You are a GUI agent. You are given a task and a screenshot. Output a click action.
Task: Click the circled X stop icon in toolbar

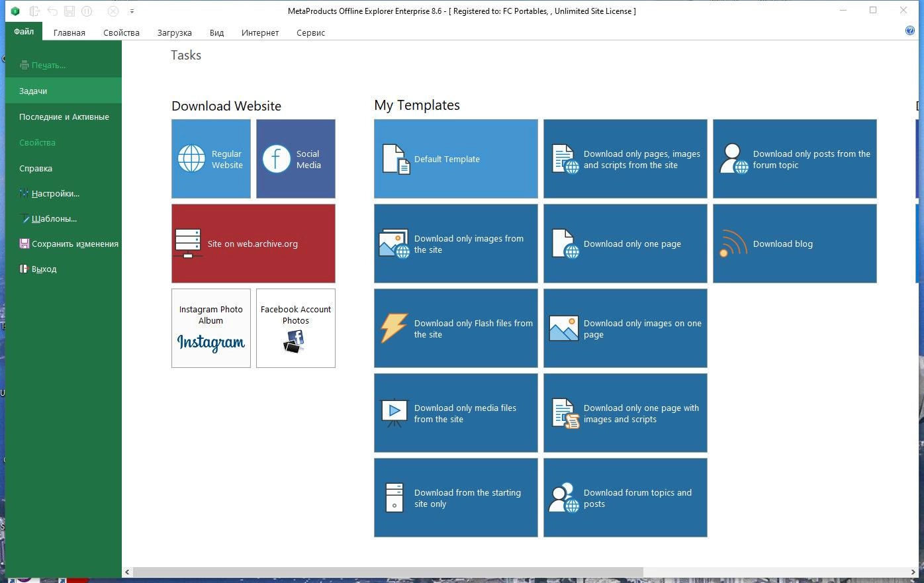tap(113, 11)
